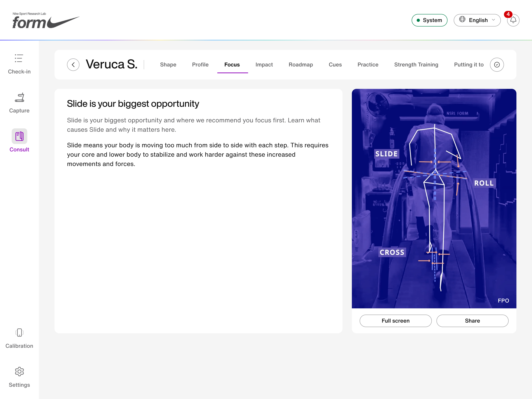Open the English language dropdown

477,20
